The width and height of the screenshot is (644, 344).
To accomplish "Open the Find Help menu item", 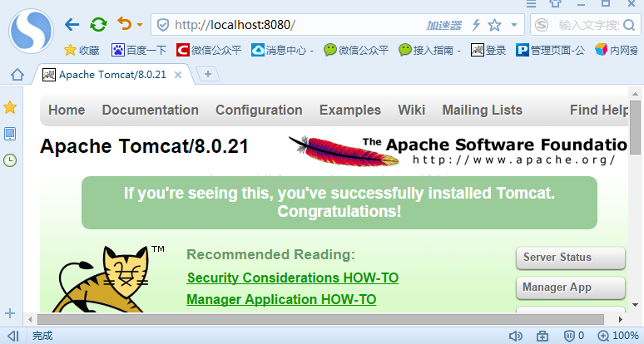I will (x=599, y=110).
